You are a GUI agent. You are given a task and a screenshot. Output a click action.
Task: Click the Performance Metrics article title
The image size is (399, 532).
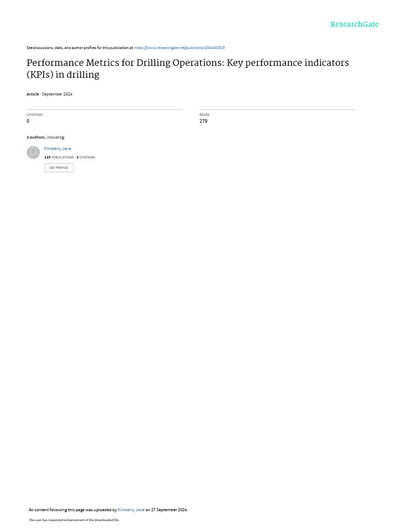188,69
